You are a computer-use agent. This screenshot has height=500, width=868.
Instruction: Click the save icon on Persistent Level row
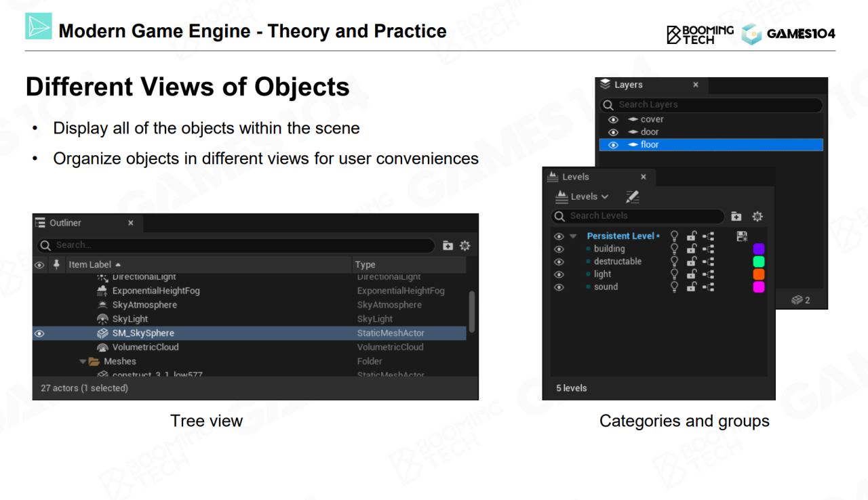742,236
